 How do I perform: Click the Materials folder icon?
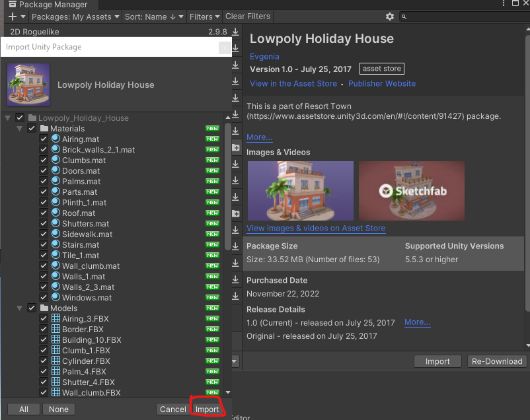point(44,128)
